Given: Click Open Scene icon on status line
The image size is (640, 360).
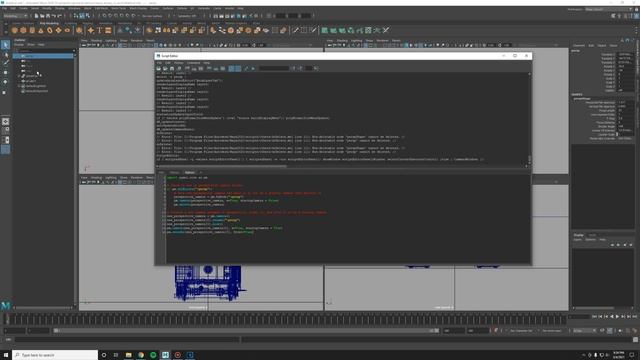Looking at the screenshot, I should 42,16.
